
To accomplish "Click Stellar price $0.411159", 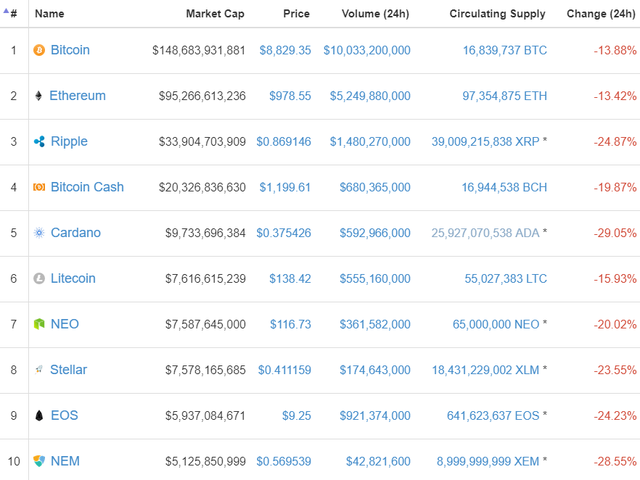I will coord(284,370).
